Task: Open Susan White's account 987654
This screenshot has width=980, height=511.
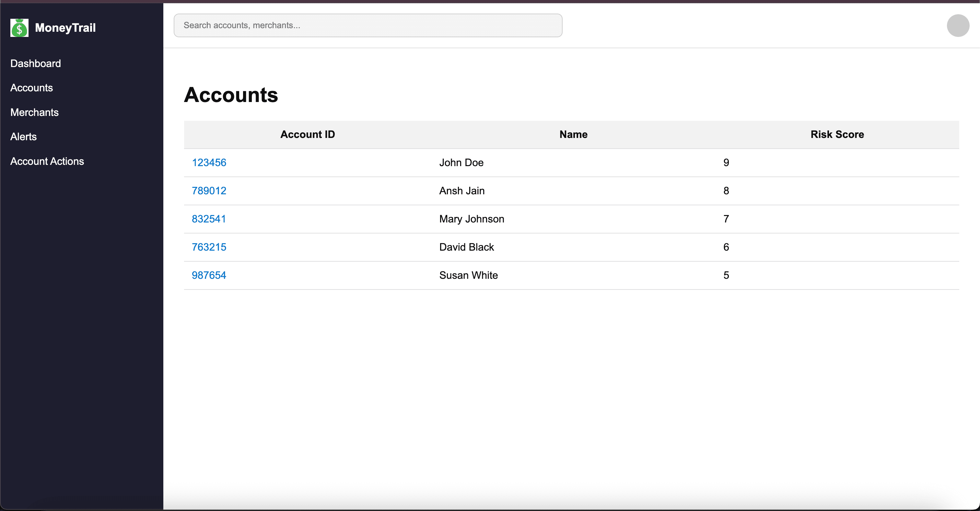Action: point(209,275)
